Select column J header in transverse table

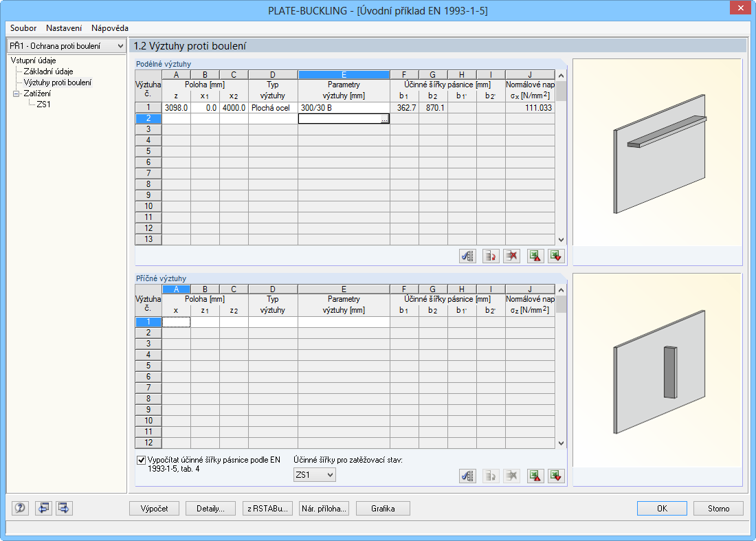coord(530,289)
